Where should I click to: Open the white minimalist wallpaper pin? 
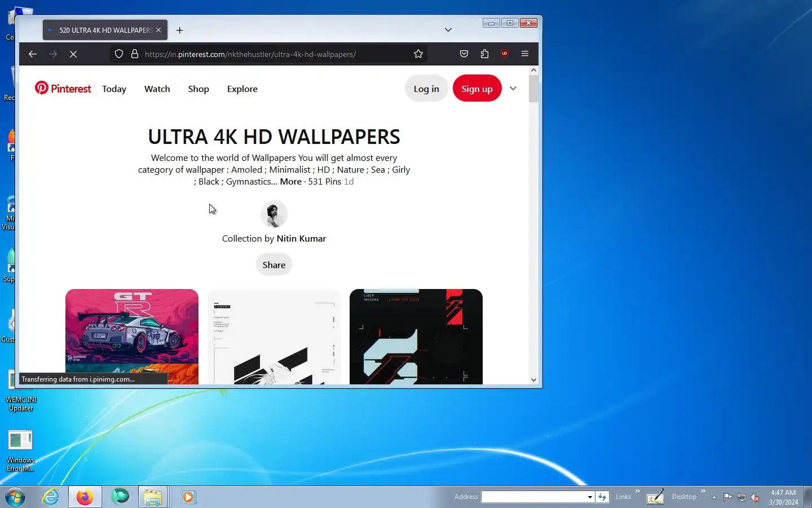pos(274,337)
